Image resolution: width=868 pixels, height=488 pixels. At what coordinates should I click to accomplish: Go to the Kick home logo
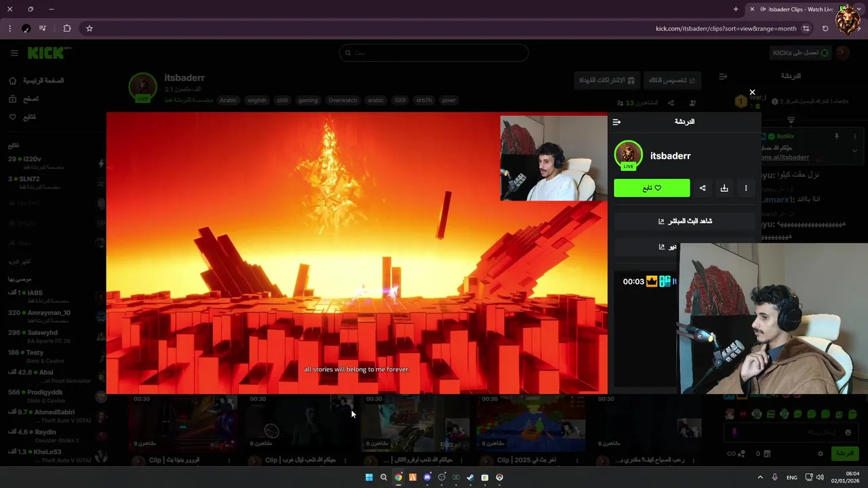47,53
